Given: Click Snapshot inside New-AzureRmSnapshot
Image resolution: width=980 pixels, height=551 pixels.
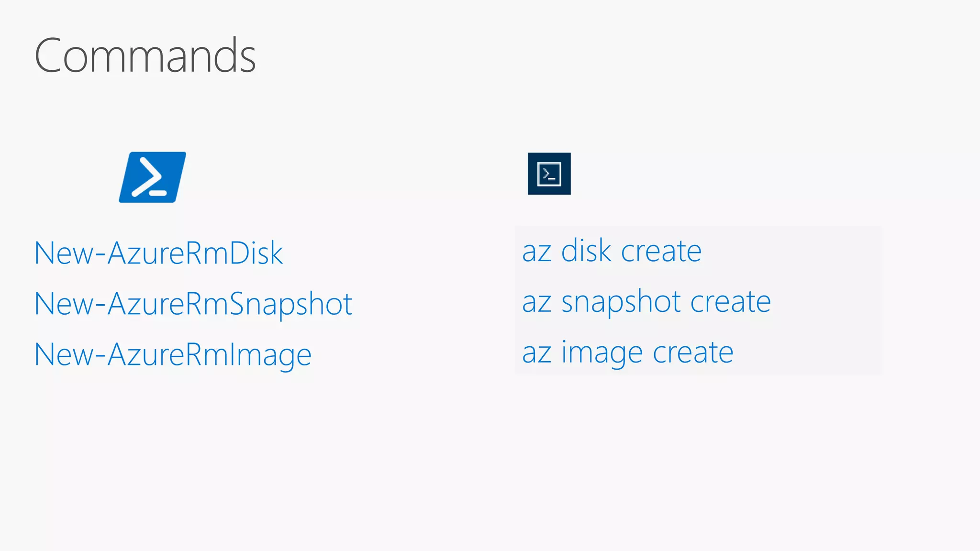Looking at the screenshot, I should pos(290,304).
